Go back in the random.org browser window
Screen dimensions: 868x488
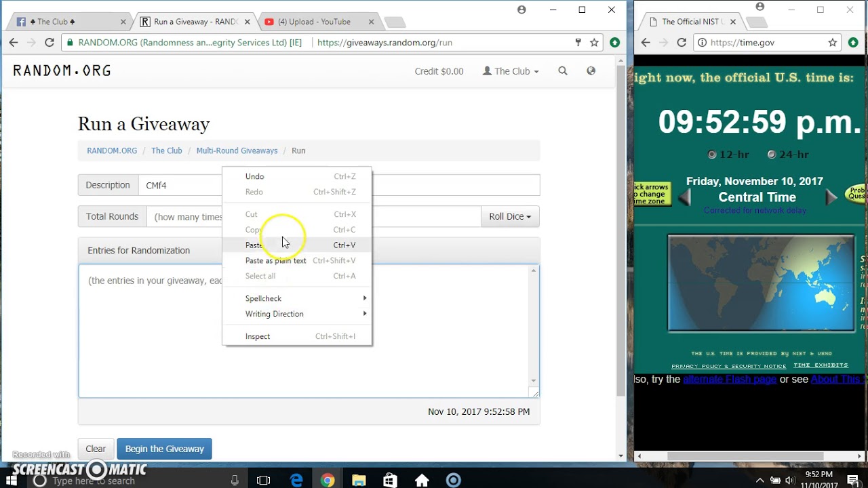(14, 42)
